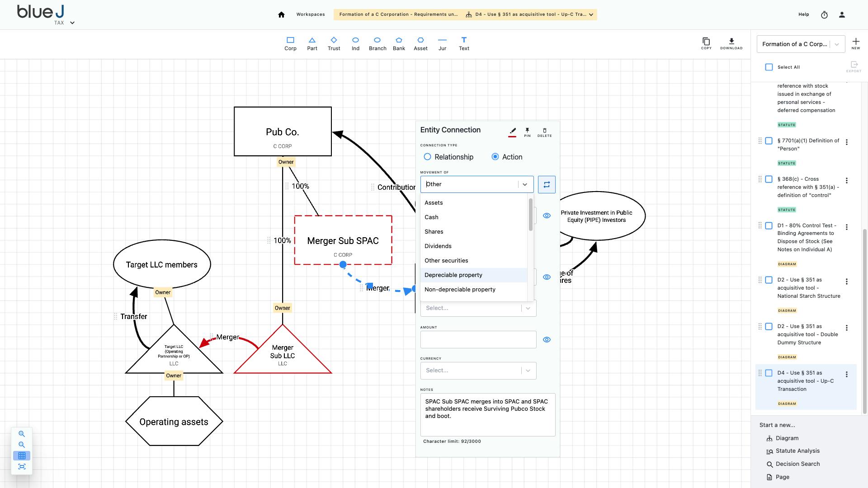The width and height of the screenshot is (868, 488).
Task: Click the Help link
Action: tap(804, 14)
